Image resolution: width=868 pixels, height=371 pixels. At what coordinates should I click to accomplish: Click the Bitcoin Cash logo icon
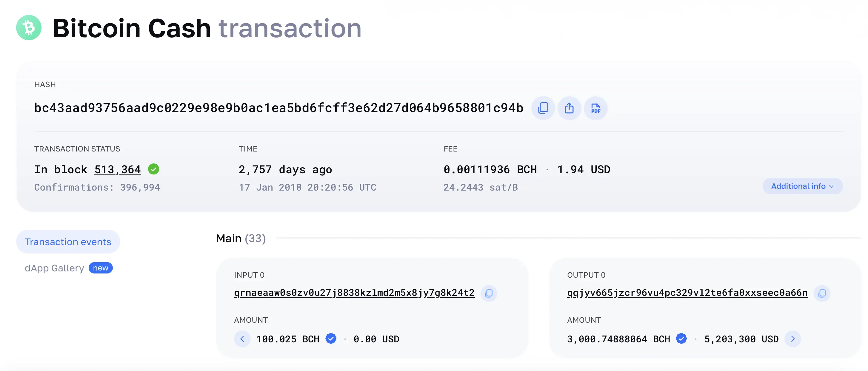pos(29,28)
